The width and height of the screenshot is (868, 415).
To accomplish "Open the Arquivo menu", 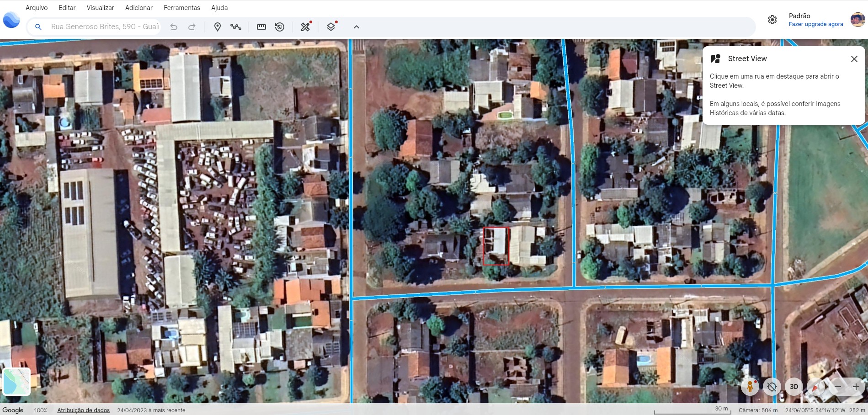I will click(x=37, y=8).
